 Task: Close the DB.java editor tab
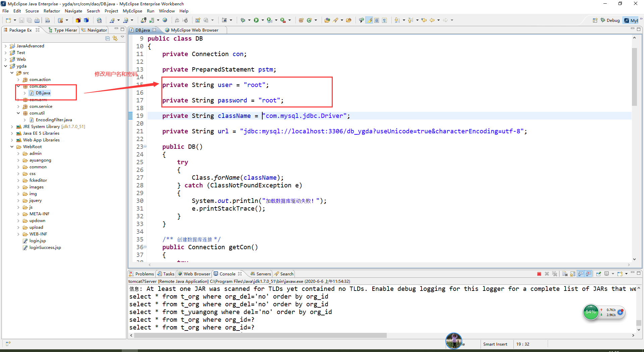[x=154, y=30]
